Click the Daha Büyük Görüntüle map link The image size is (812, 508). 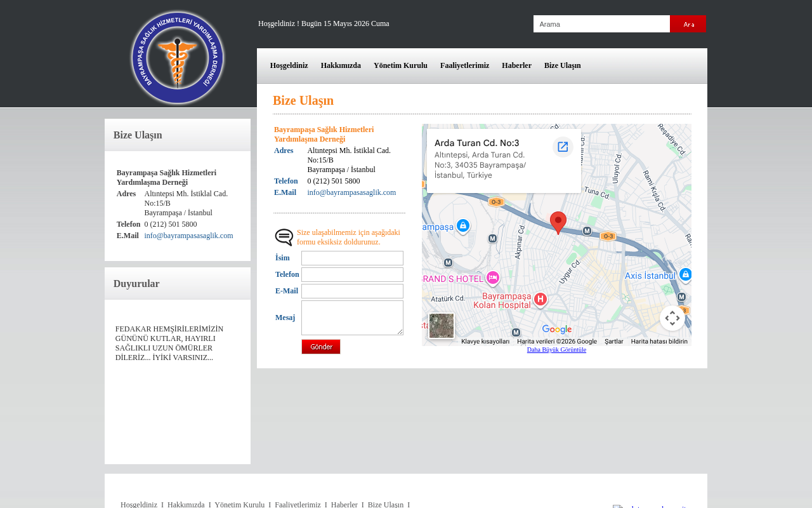[x=556, y=350]
